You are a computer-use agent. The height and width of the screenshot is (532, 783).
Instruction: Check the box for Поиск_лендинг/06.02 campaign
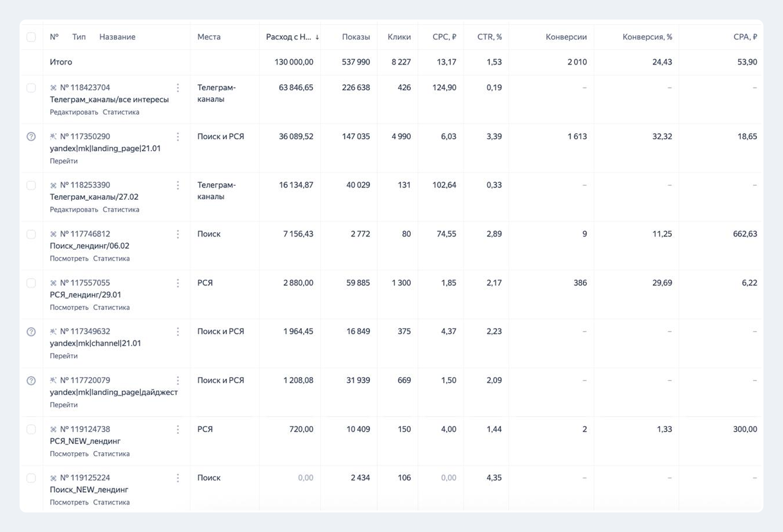click(x=31, y=234)
